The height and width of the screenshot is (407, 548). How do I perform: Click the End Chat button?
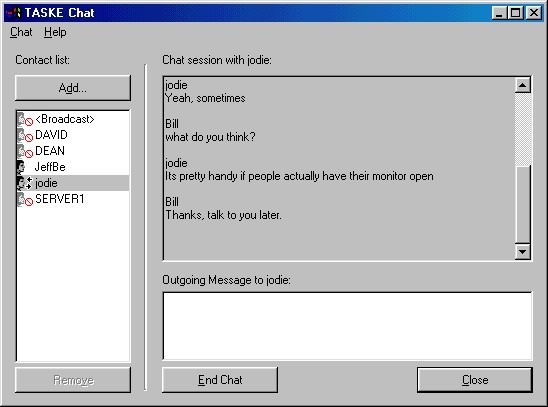pos(220,380)
